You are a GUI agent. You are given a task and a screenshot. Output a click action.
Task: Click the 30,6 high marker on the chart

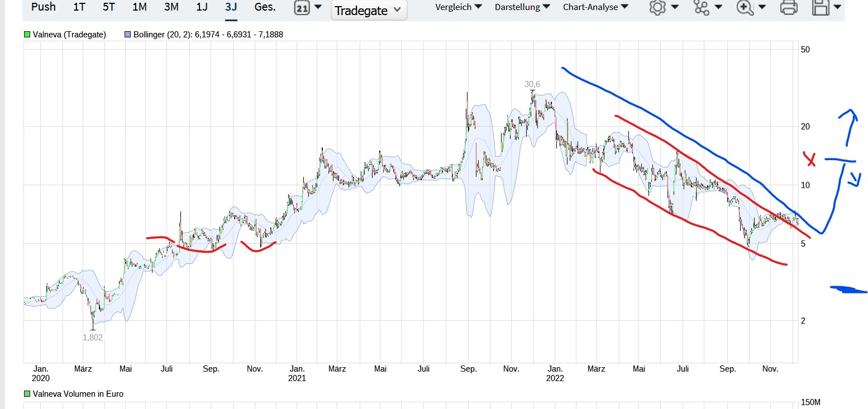pos(532,85)
